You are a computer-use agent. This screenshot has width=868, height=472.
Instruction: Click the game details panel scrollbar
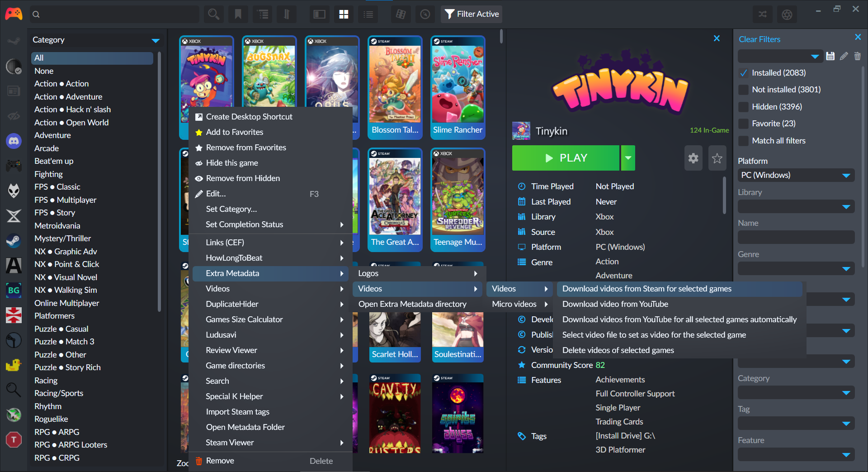(724, 195)
